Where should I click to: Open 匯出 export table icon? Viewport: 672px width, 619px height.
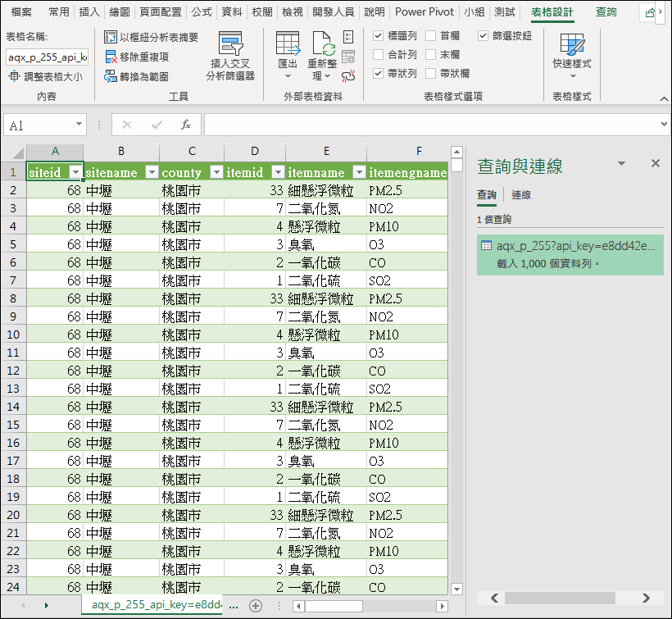point(287,43)
